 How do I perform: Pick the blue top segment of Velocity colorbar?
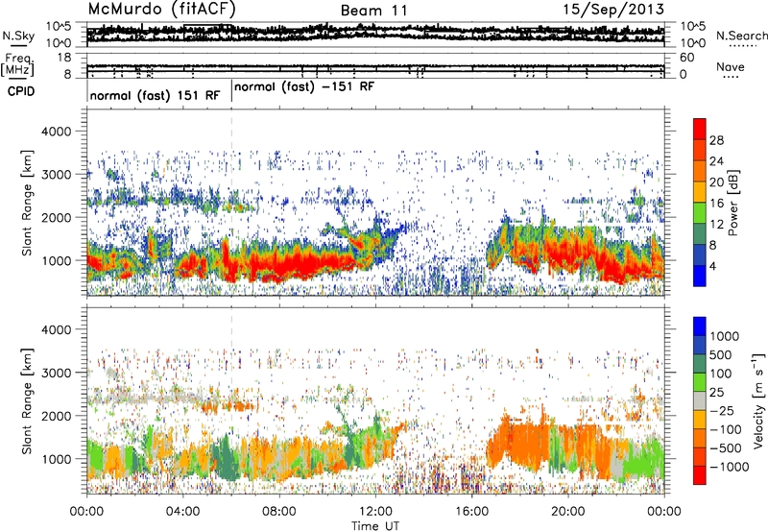(700, 326)
